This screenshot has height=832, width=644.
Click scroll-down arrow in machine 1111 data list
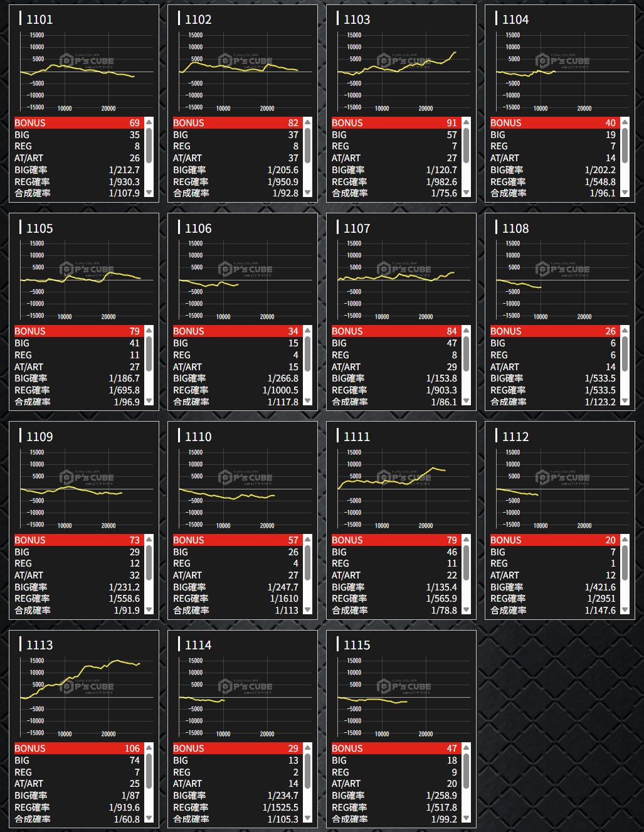click(467, 610)
